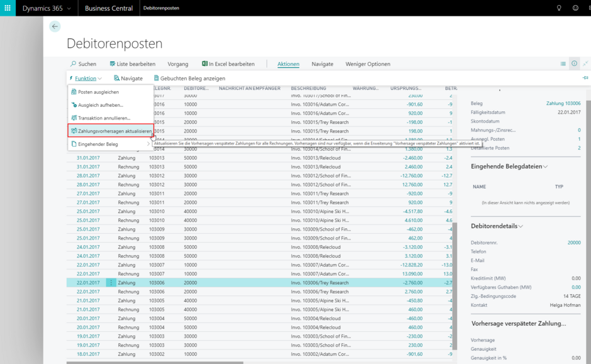Click the smiley feedback icon
591x364 pixels.
pyautogui.click(x=575, y=8)
